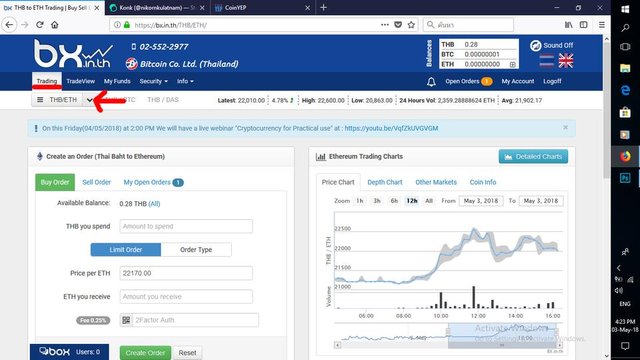Open Windows search magnifier icon
640x360 pixels.
coord(625,28)
